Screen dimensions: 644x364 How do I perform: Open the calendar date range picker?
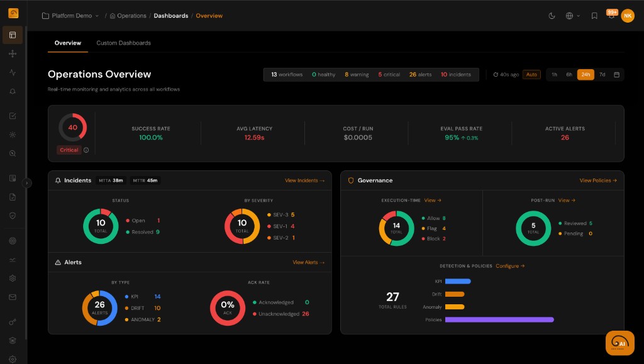(x=616, y=75)
